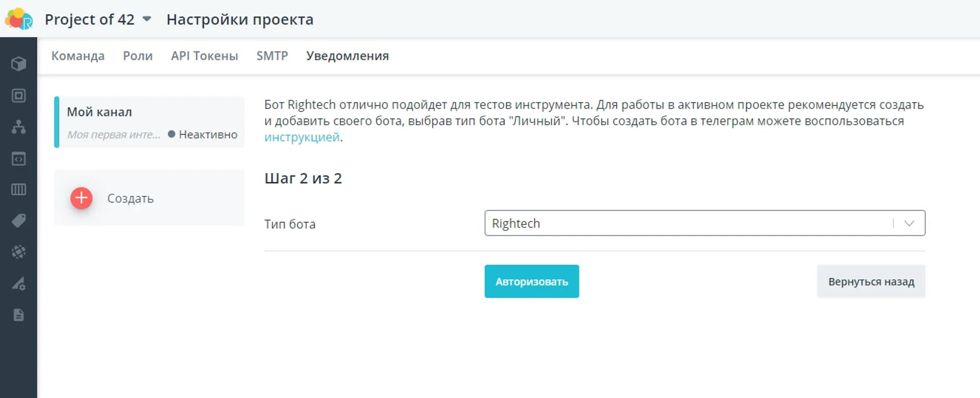980x398 pixels.
Task: Open the tag icon in the sidebar
Action: (19, 221)
